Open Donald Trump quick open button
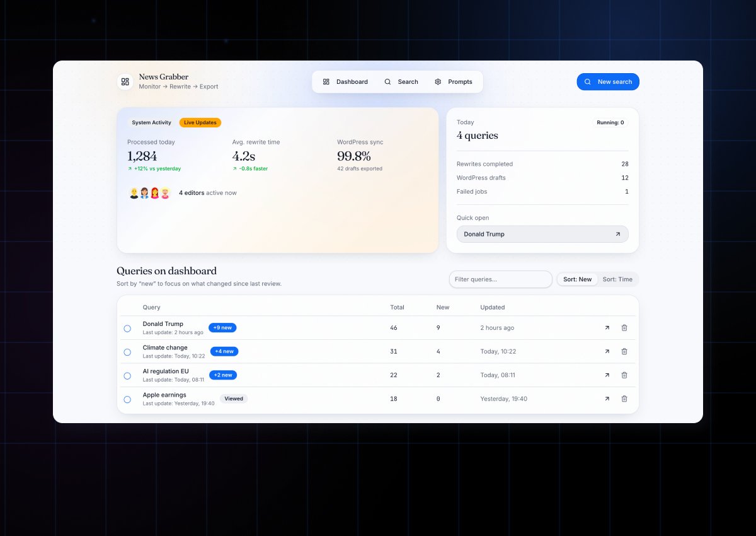Viewport: 756px width, 536px height. tap(542, 234)
